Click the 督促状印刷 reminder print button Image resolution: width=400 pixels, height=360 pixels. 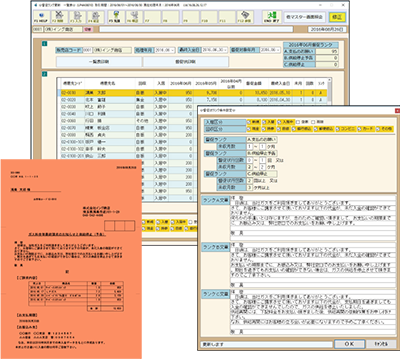tap(186, 62)
